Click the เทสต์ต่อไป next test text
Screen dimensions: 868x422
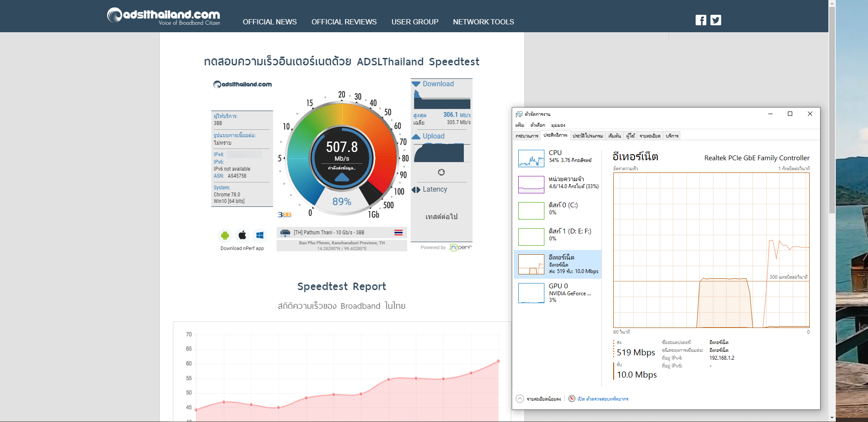441,216
